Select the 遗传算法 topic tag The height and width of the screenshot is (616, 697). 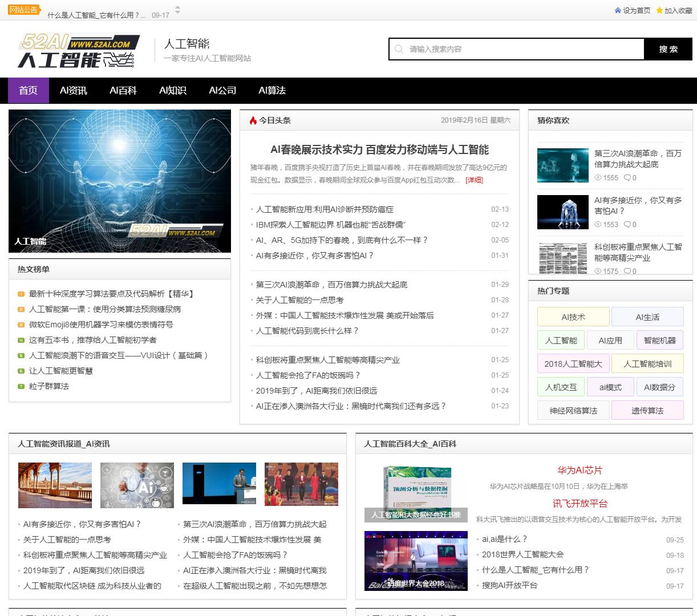647,411
